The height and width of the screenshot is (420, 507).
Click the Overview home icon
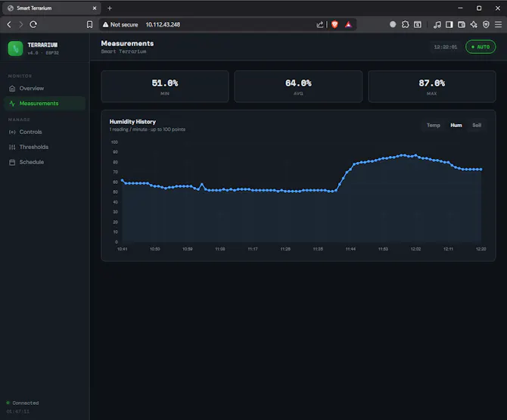click(12, 89)
